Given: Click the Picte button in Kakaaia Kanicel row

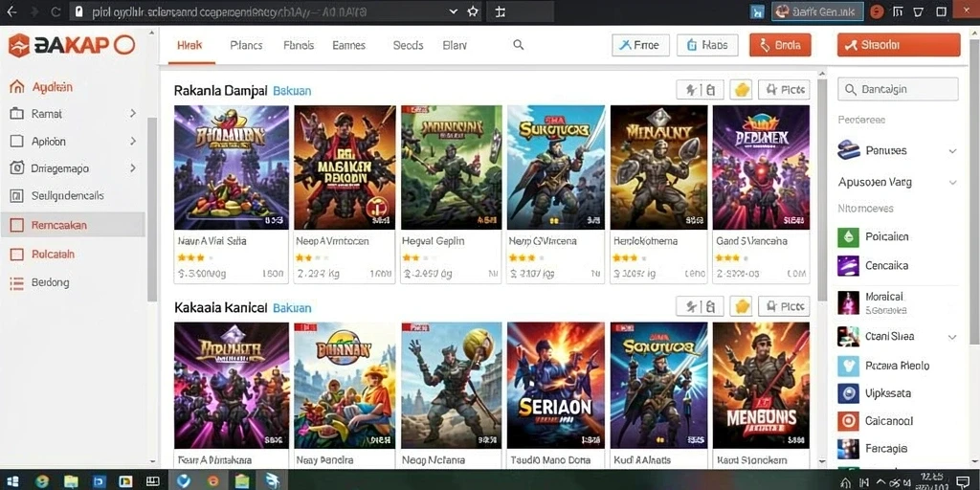Looking at the screenshot, I should (785, 306).
